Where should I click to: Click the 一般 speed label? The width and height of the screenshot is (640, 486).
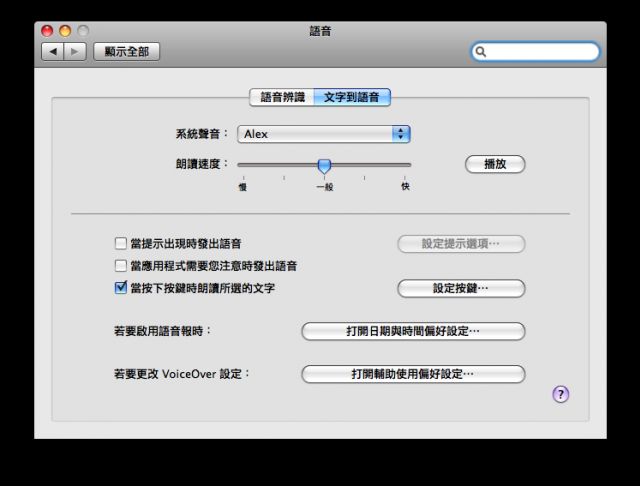325,187
